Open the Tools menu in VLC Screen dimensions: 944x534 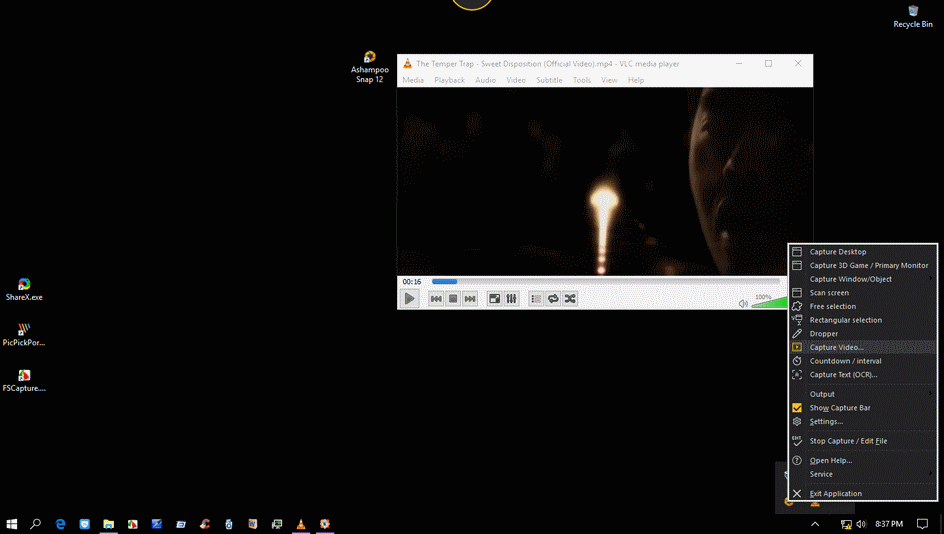click(582, 80)
